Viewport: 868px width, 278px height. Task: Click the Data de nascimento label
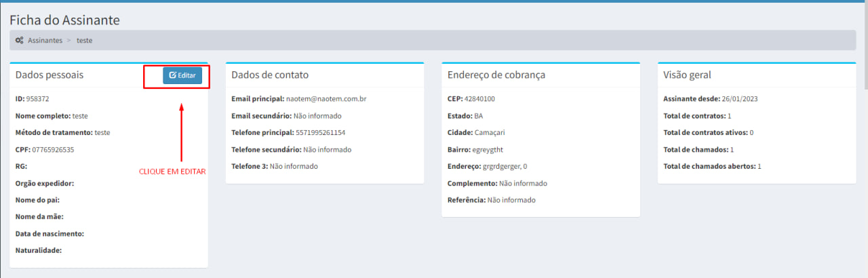50,234
